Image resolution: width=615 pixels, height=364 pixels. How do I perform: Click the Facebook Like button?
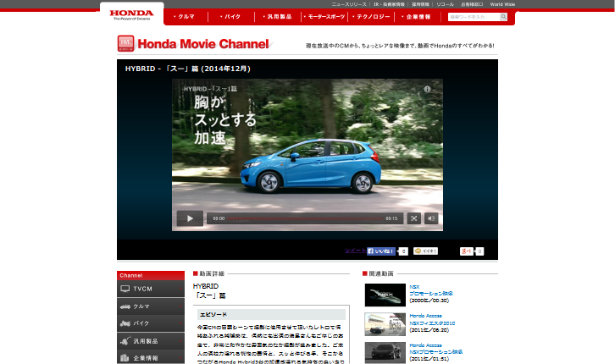tap(382, 251)
